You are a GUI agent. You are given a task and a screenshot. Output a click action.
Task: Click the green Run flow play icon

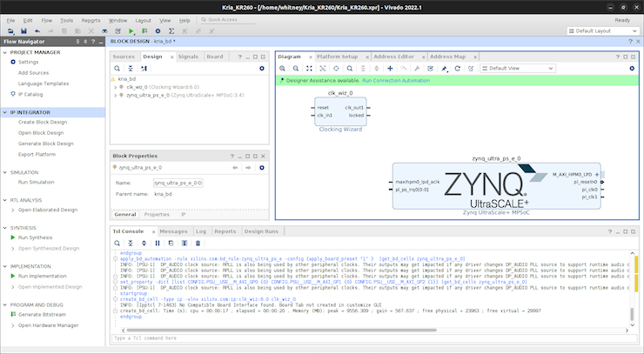coord(131,31)
